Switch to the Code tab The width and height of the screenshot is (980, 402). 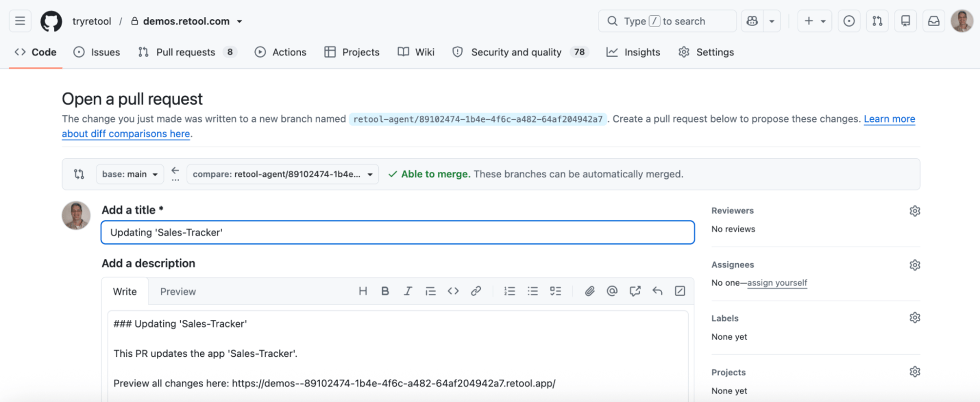pos(36,52)
